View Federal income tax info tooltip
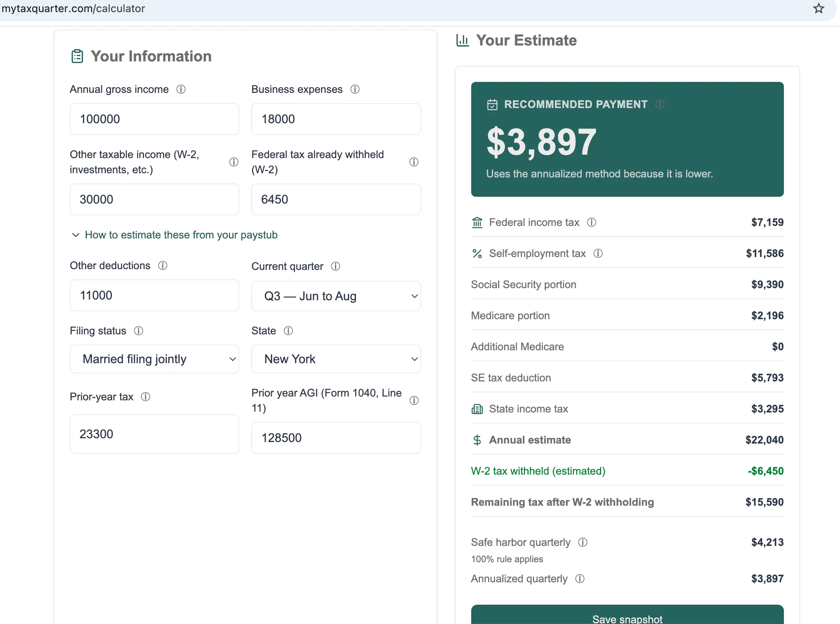Viewport: 840px width, 624px height. click(591, 223)
